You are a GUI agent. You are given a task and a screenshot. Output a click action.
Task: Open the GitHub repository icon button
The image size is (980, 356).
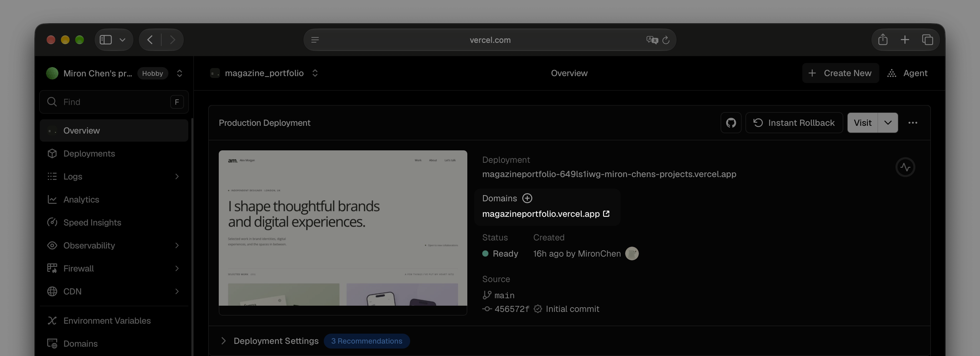(731, 123)
